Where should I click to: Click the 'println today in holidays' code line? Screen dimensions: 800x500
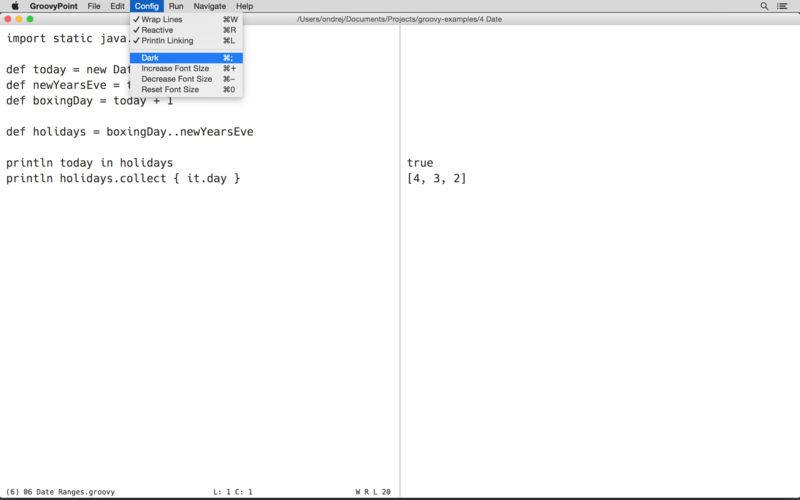point(90,163)
